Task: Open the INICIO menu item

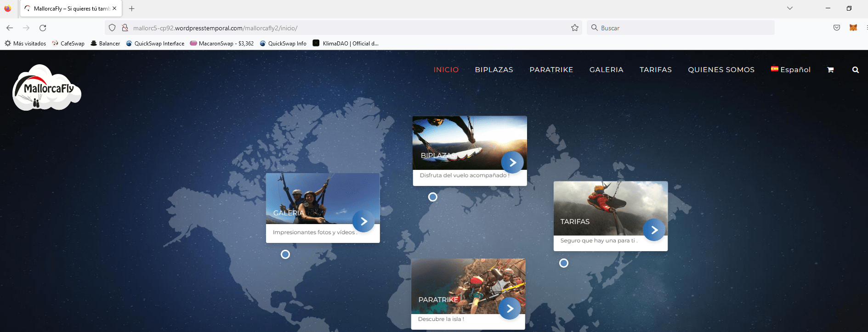Action: [x=446, y=70]
